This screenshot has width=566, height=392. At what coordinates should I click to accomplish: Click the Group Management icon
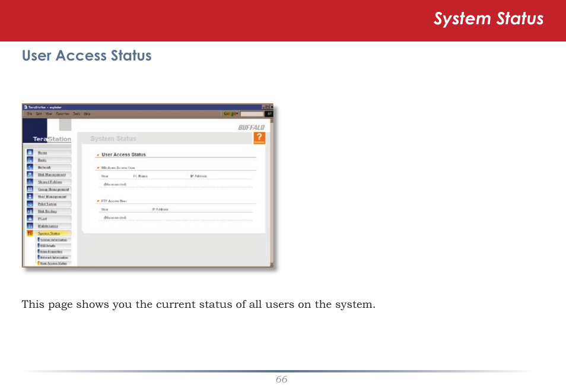(x=30, y=189)
